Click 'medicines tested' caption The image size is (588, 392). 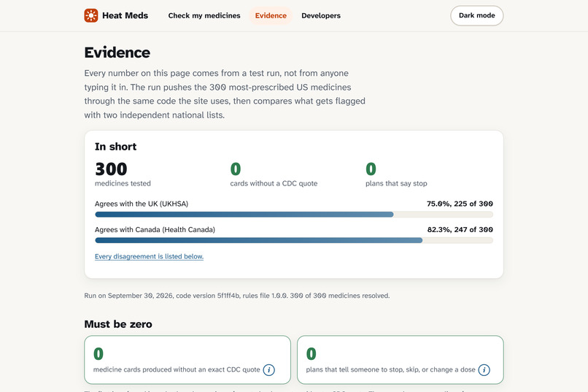tap(123, 183)
